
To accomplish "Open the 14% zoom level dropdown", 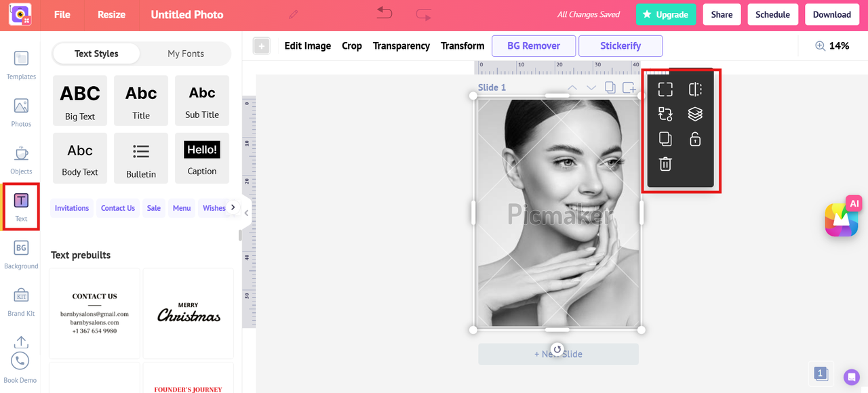I will pyautogui.click(x=839, y=45).
